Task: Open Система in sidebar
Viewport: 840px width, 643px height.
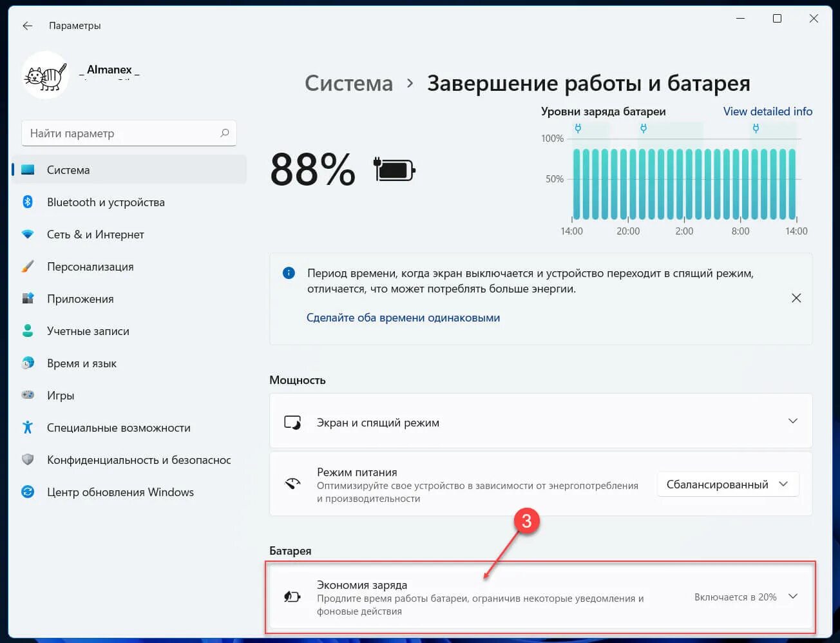Action: click(x=129, y=170)
